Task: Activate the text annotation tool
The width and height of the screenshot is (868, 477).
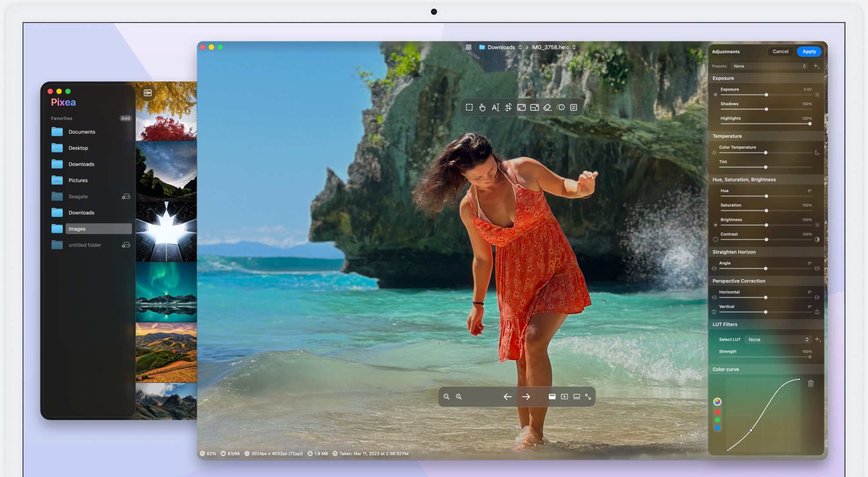Action: click(x=495, y=108)
